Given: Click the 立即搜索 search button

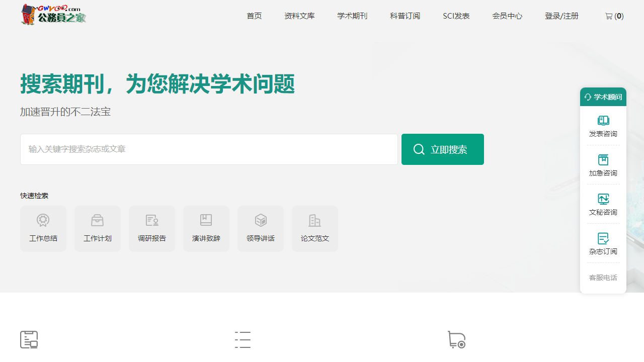Looking at the screenshot, I should click(x=442, y=149).
